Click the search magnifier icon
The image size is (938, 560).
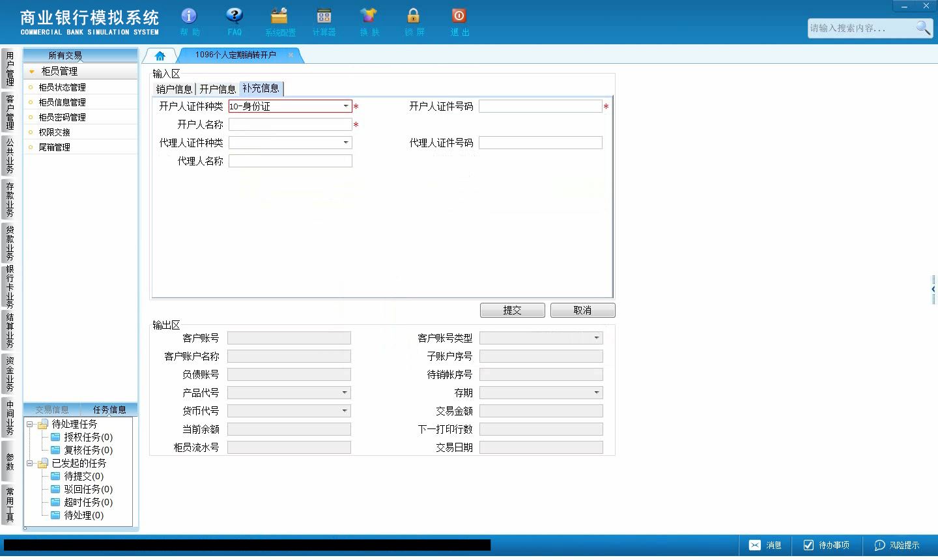pos(923,28)
